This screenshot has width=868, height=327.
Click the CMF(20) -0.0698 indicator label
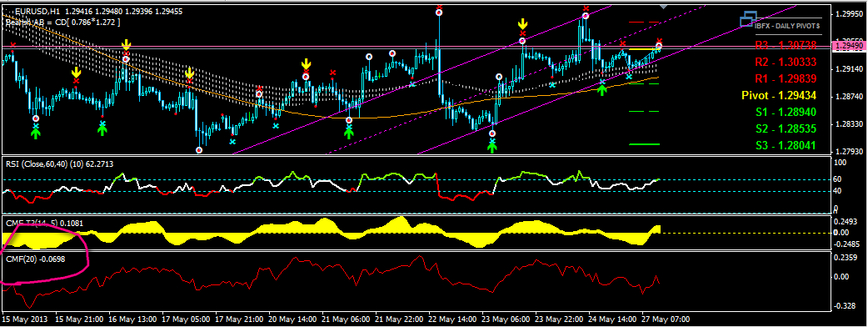click(36, 259)
